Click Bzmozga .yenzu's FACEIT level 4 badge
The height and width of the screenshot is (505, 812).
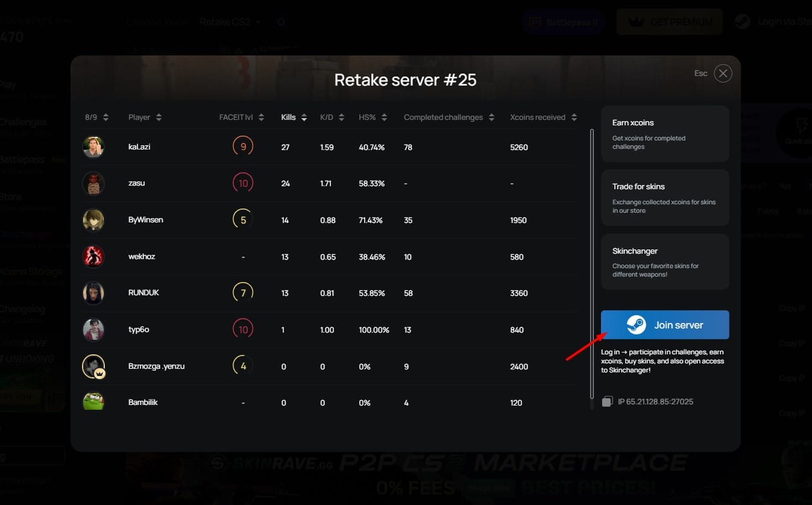click(243, 366)
